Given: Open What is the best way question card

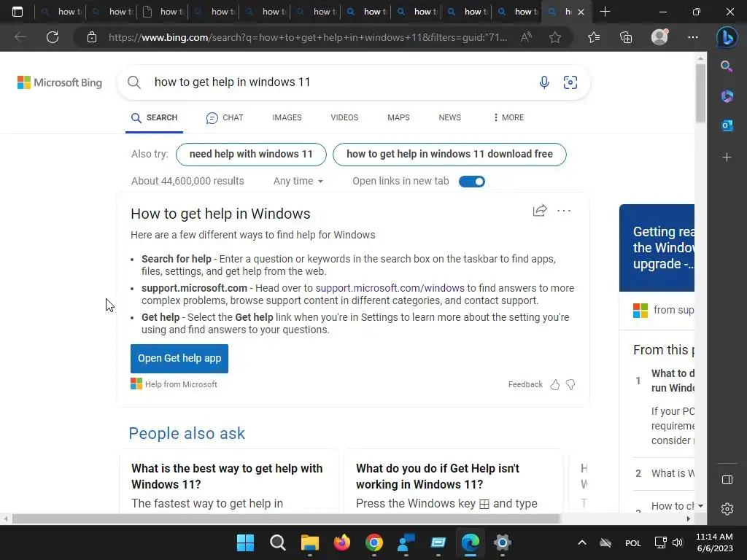Looking at the screenshot, I should coord(229,481).
